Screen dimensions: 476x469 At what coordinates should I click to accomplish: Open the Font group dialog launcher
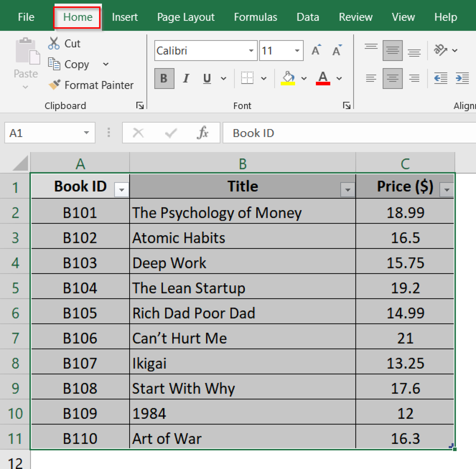tap(346, 106)
